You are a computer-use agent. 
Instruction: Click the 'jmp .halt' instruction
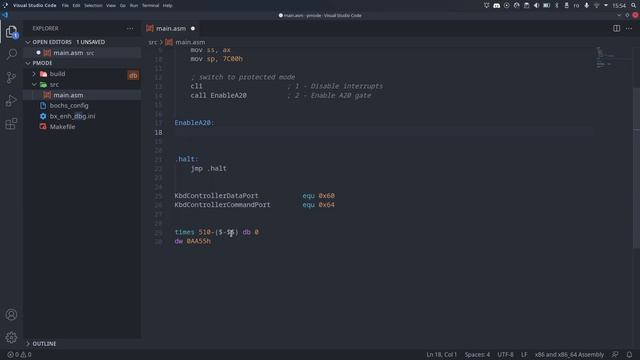click(x=209, y=168)
